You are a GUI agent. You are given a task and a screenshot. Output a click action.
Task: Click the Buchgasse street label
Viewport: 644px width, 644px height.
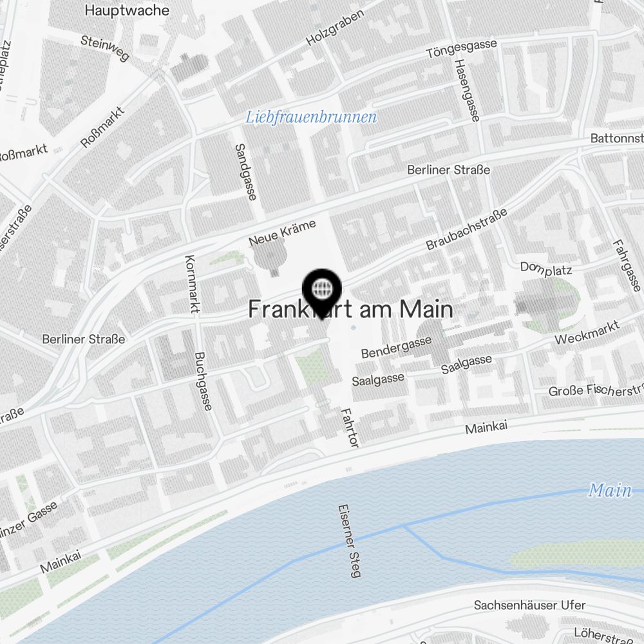click(x=204, y=381)
